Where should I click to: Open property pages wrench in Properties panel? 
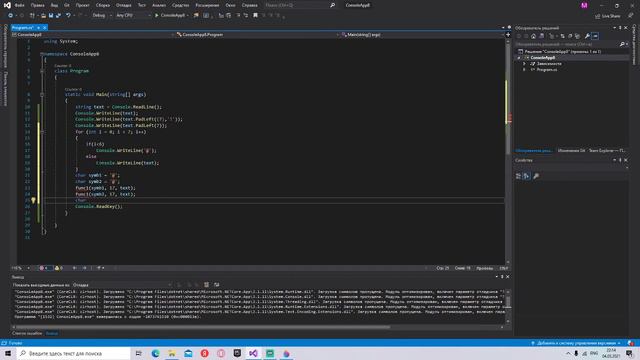point(536,176)
